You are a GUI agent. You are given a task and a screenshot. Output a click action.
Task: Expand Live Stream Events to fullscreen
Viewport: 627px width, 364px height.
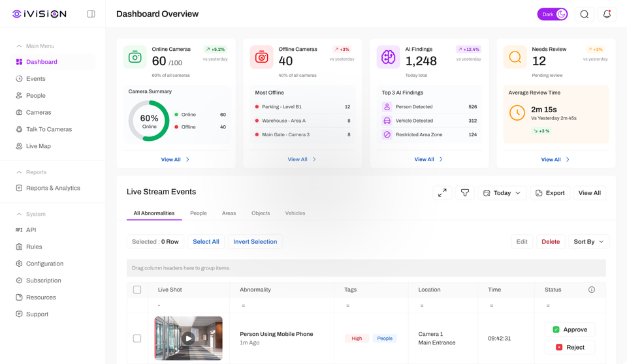(x=442, y=193)
